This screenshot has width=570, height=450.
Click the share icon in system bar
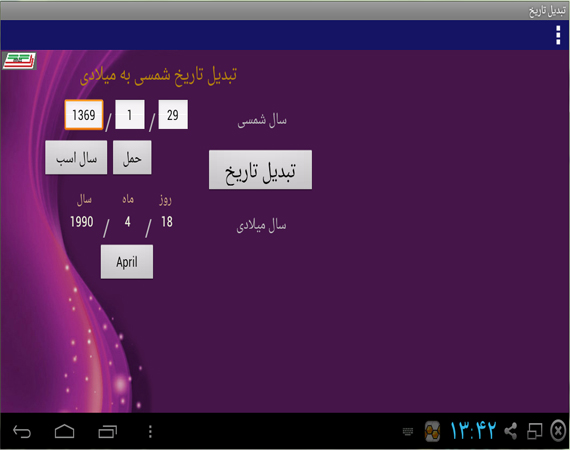pos(511,431)
